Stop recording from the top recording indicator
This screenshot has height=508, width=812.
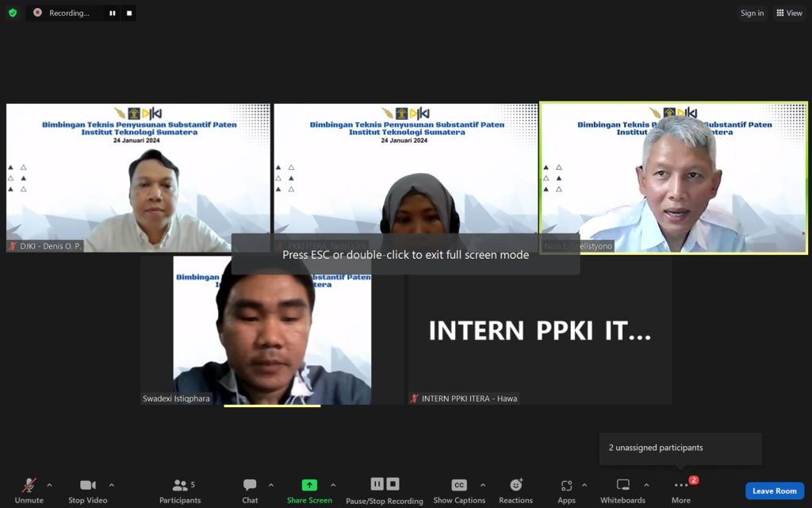tap(129, 13)
